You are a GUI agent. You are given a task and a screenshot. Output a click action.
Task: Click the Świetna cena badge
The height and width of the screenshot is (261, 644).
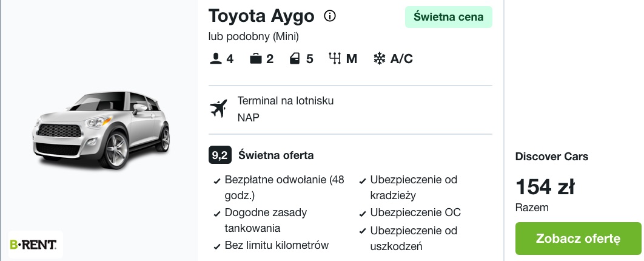point(449,17)
